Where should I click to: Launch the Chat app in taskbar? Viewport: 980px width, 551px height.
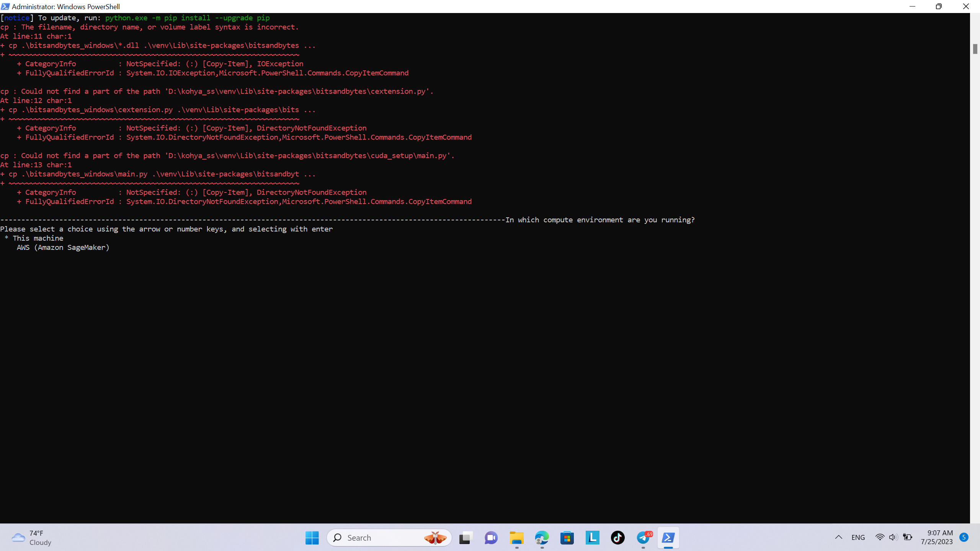click(491, 538)
